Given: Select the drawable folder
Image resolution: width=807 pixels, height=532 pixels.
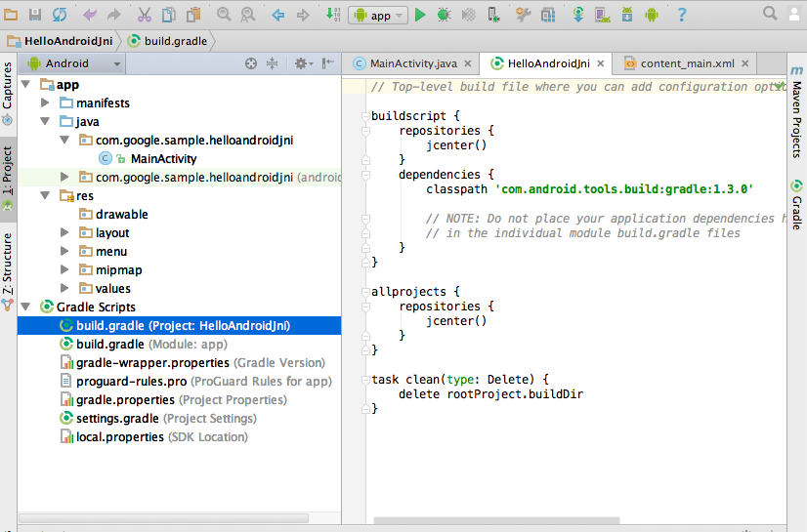Looking at the screenshot, I should coord(121,215).
